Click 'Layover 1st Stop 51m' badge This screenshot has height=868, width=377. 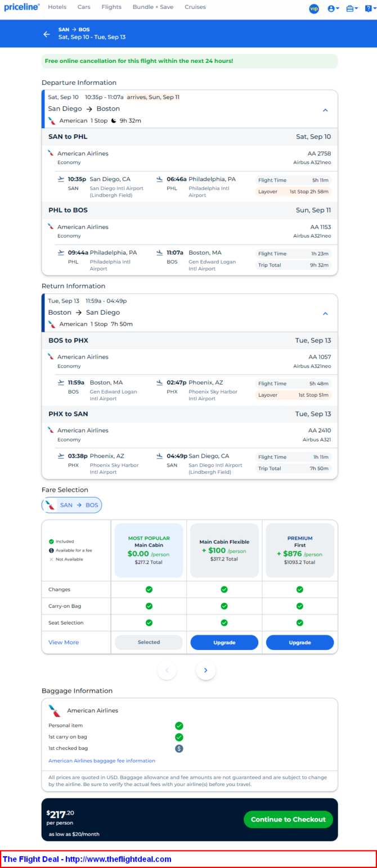[x=293, y=395]
